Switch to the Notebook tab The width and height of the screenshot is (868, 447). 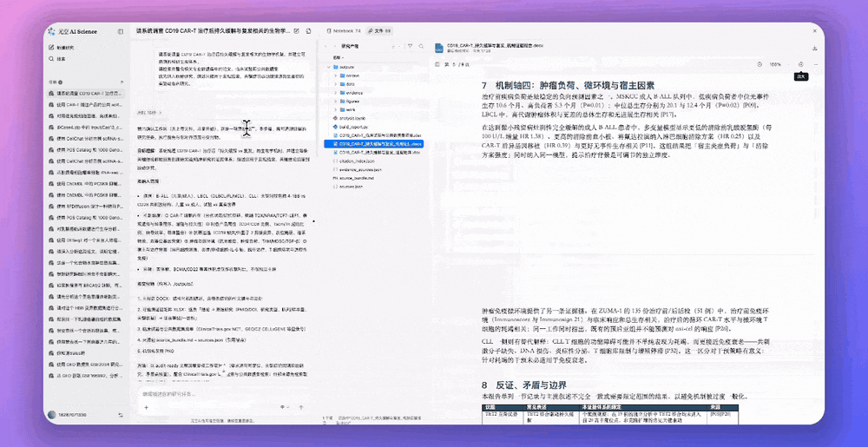345,31
